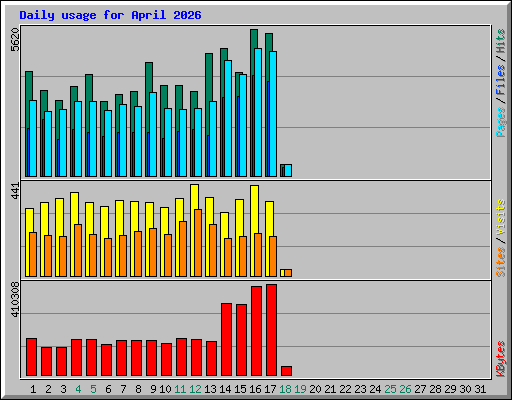Click day 1 on the date axis
This screenshot has width=512, height=400.
coord(33,389)
